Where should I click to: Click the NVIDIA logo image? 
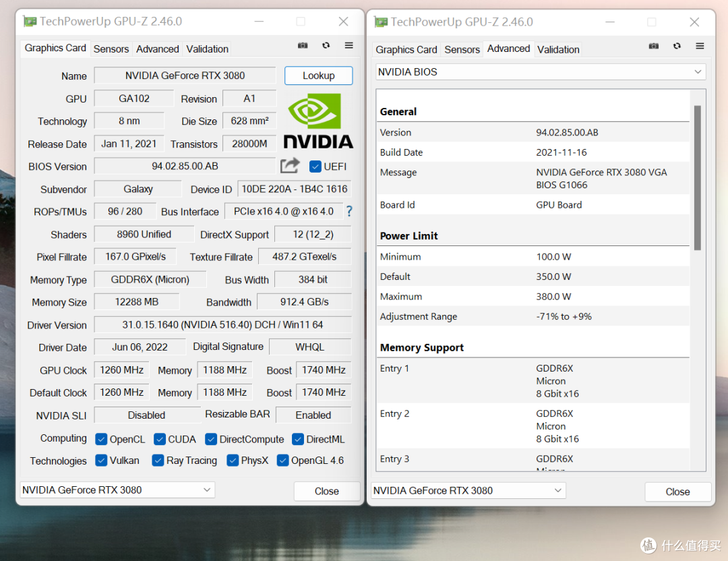coord(318,121)
